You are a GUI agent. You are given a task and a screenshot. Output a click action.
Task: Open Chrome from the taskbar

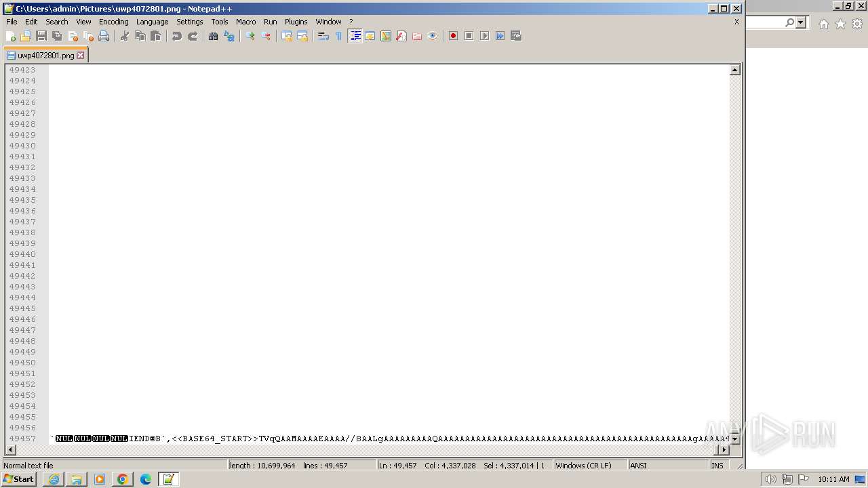[x=122, y=479]
